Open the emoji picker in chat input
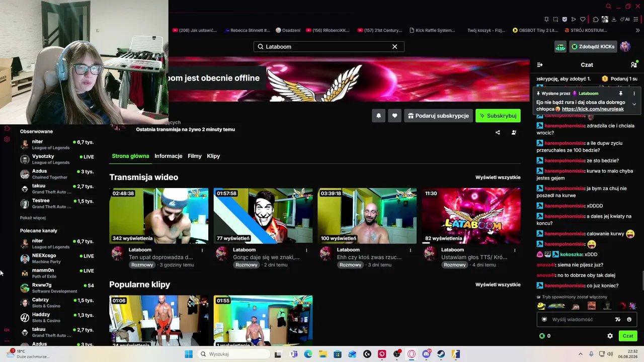Viewport: 644px width, 362px height. pyautogui.click(x=629, y=319)
